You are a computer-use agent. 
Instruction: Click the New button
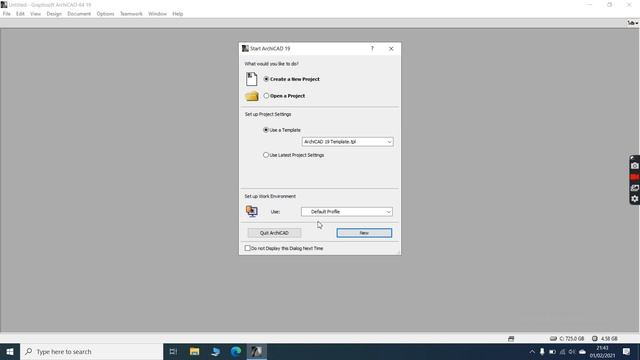364,233
